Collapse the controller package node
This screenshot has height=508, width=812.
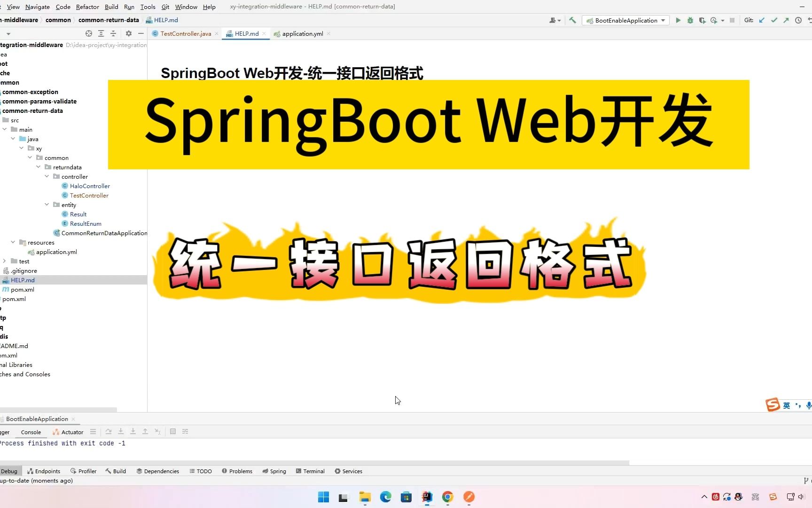tap(47, 176)
